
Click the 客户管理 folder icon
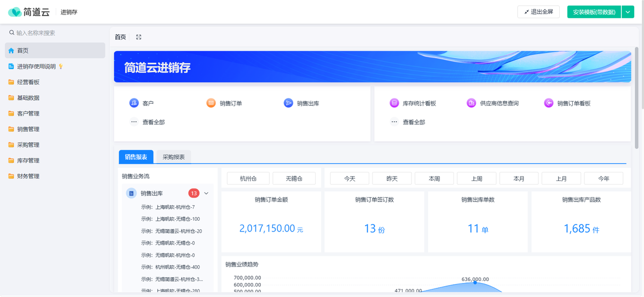pyautogui.click(x=11, y=113)
